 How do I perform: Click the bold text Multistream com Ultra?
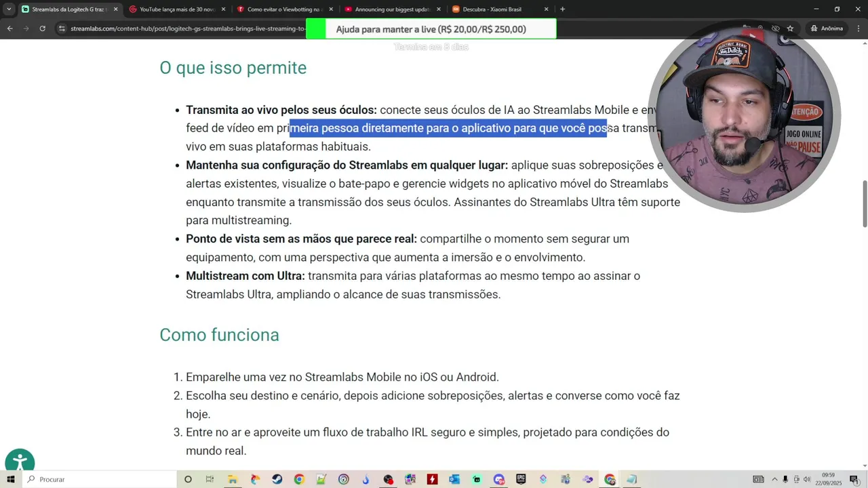245,276
